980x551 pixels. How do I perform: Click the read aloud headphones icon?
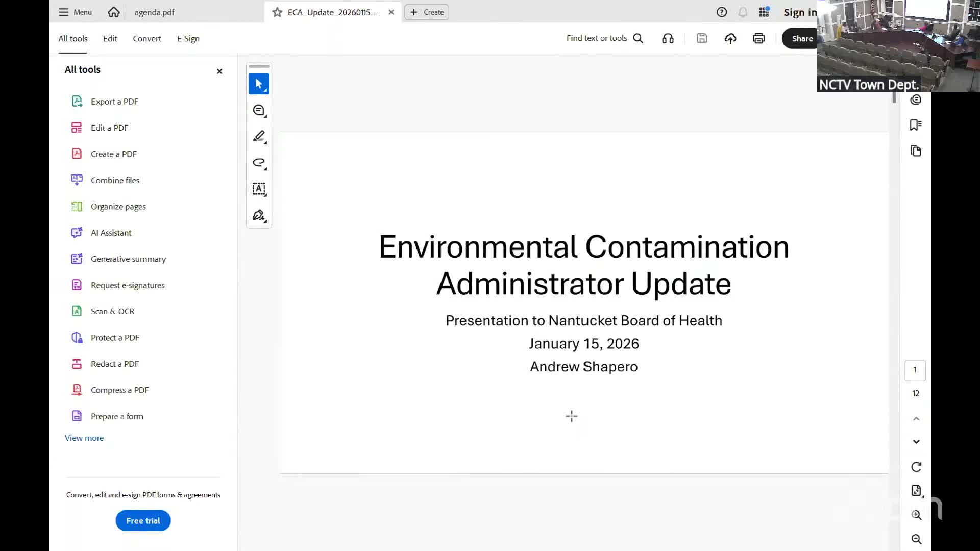[668, 38]
